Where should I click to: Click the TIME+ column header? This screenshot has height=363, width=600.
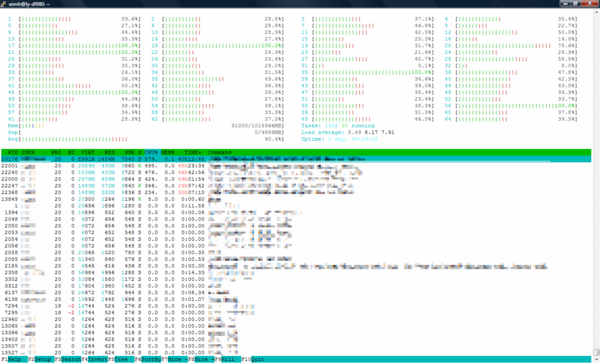(x=192, y=152)
